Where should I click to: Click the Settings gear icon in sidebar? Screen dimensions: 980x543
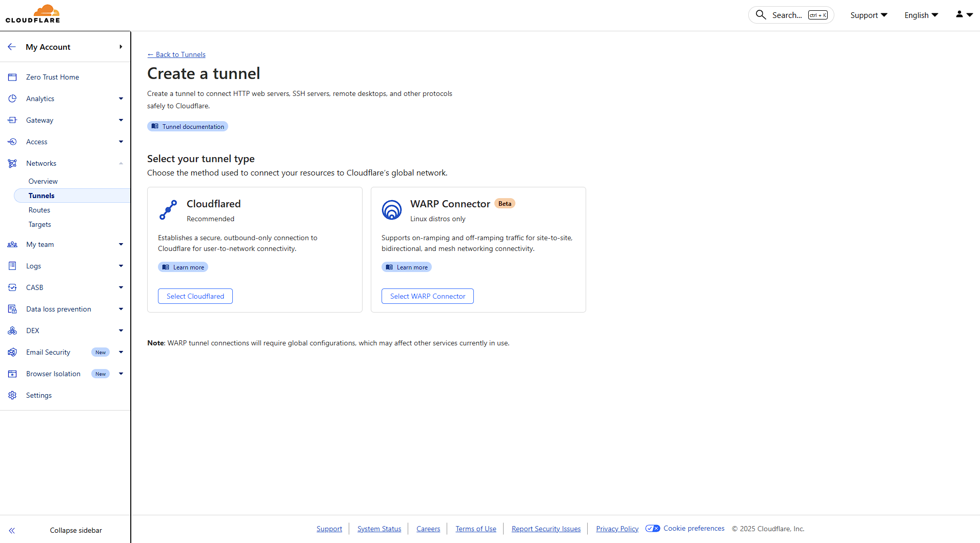click(12, 395)
